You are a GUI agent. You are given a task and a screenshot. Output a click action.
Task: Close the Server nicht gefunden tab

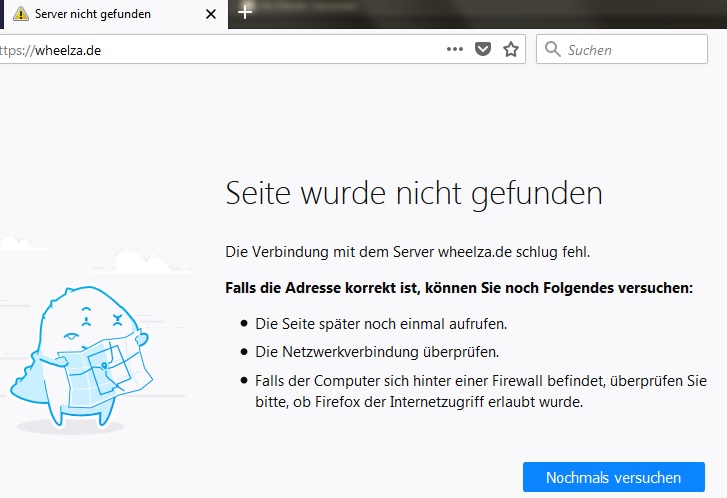click(x=211, y=14)
